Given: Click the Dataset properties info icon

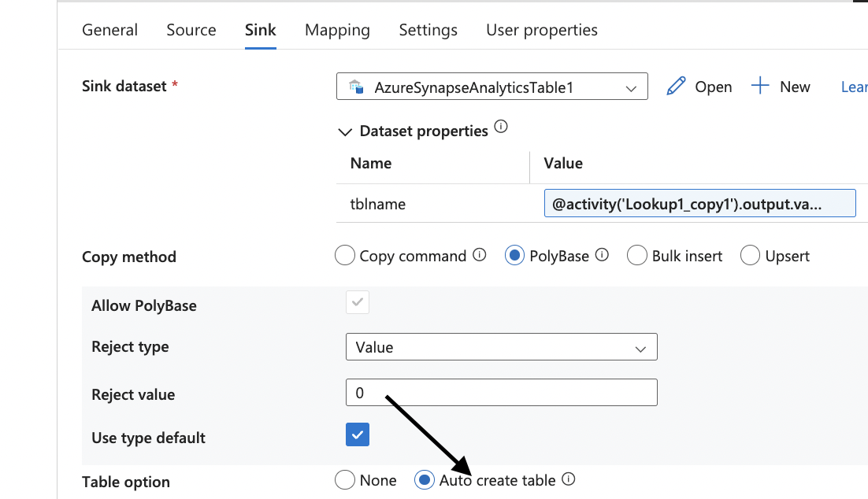Looking at the screenshot, I should pos(500,127).
